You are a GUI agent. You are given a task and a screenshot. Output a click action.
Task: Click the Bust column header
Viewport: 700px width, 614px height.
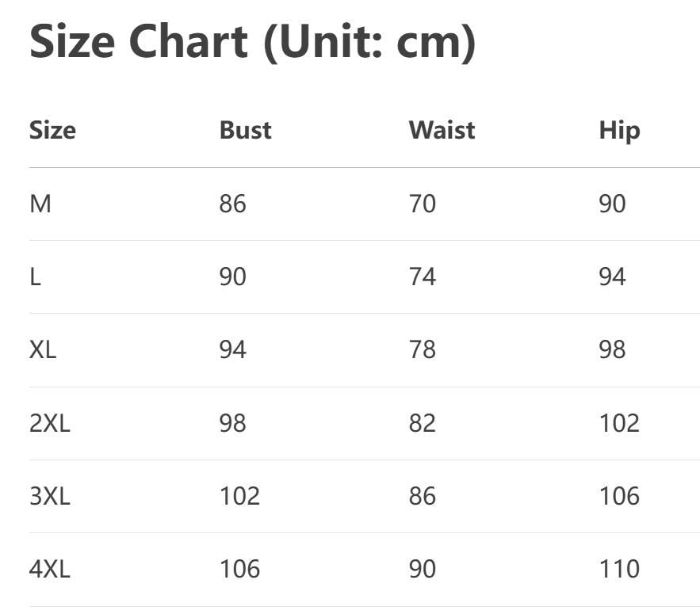click(x=245, y=130)
